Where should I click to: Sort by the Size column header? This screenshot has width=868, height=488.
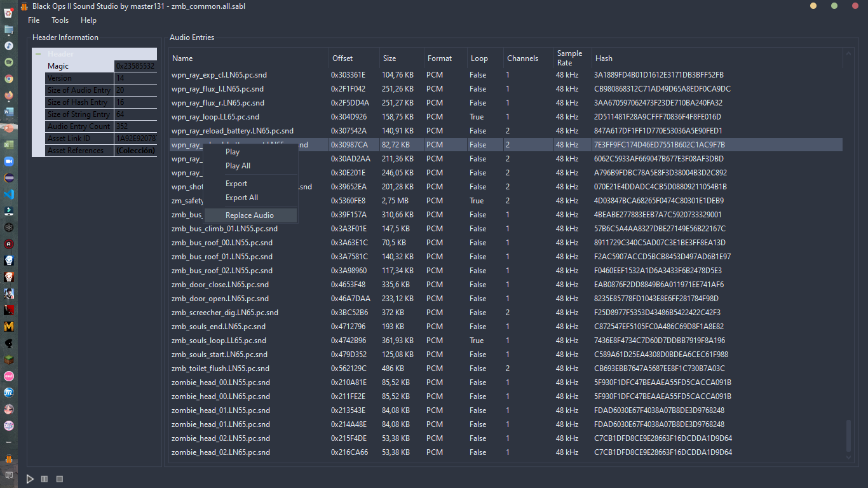(402, 58)
